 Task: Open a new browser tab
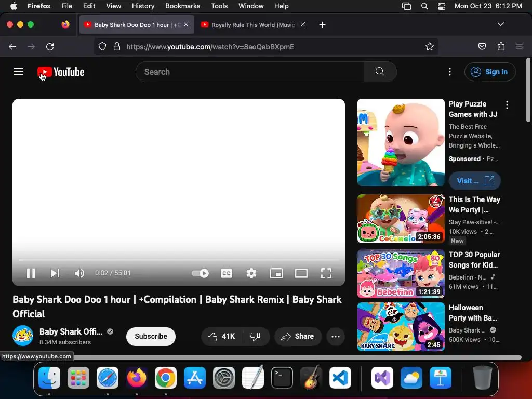(322, 25)
